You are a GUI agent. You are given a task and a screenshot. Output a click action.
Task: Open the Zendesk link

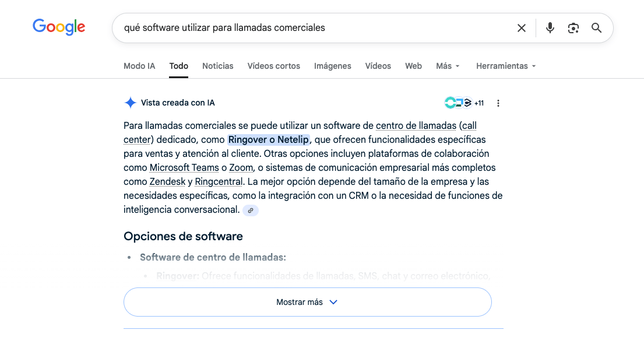click(167, 181)
